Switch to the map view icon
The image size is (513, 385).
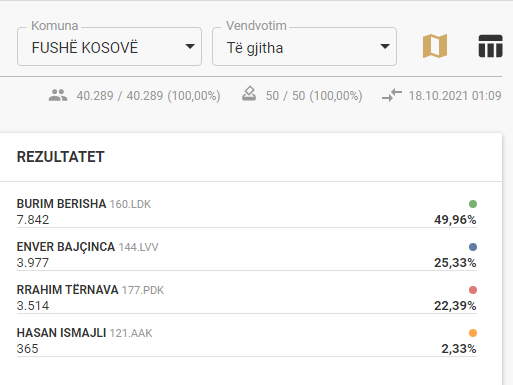[x=435, y=46]
